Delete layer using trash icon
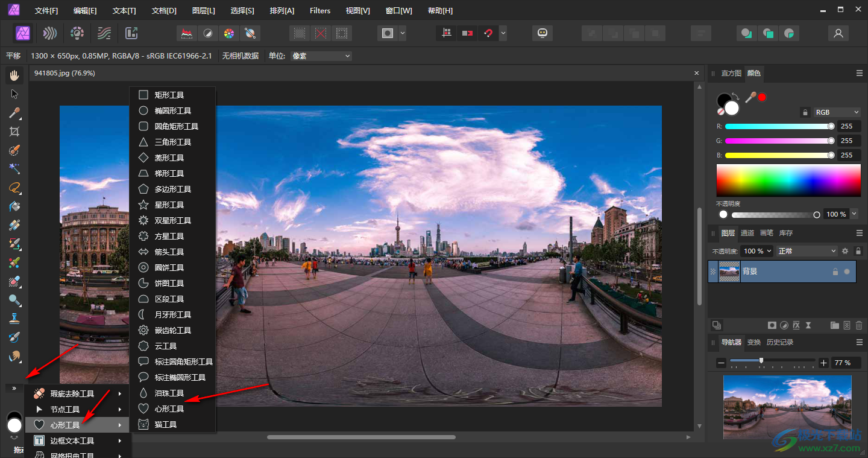Screen dimensions: 868x458 859,325
